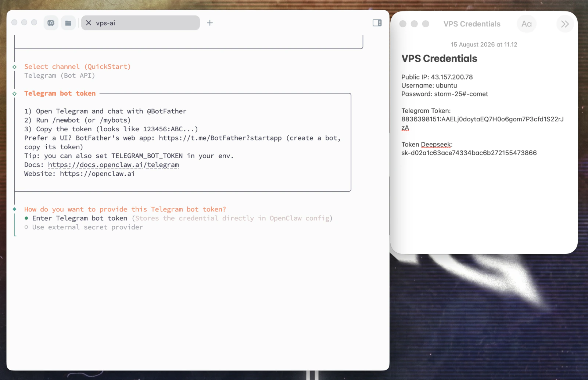Click the Username: ubuntu line

point(429,85)
